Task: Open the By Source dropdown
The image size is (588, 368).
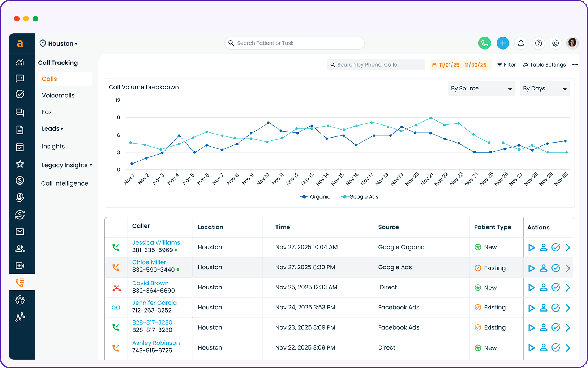Action: 481,88
